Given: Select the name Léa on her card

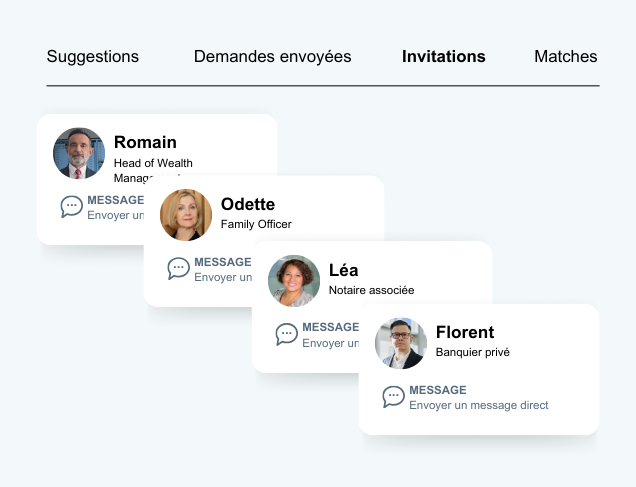Looking at the screenshot, I should click(x=343, y=270).
